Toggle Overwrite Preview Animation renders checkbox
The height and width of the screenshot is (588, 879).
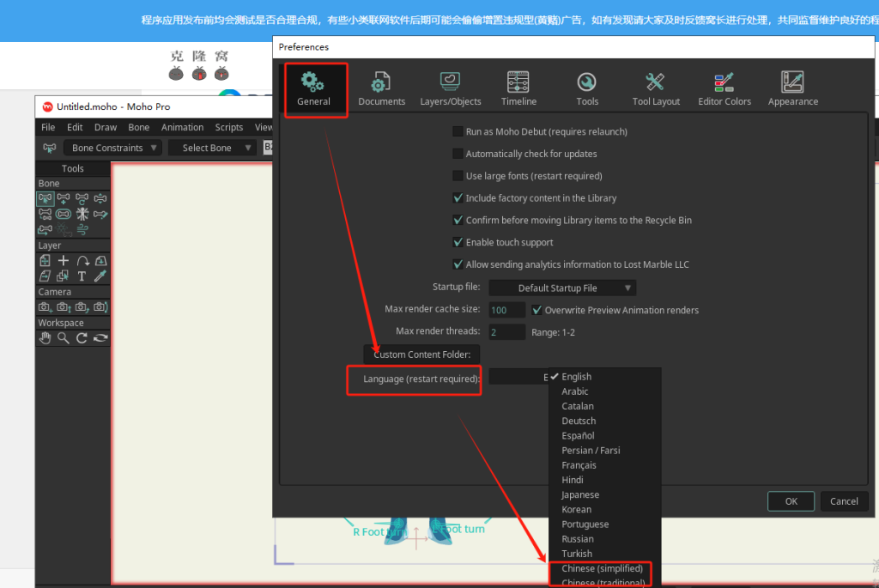pos(536,310)
